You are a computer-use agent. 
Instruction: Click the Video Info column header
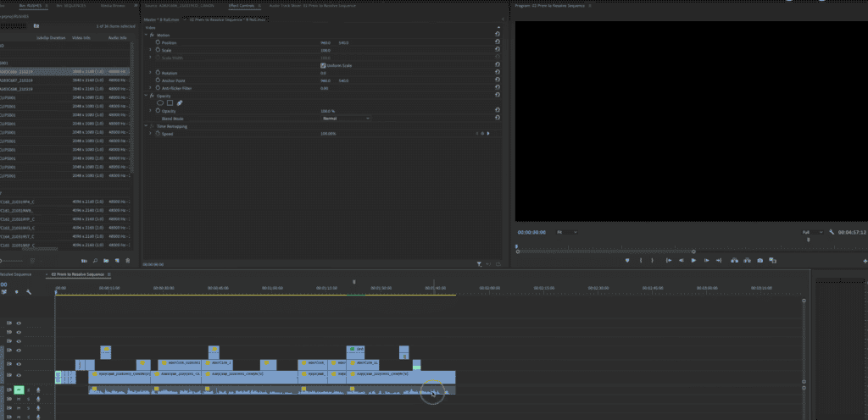tap(81, 38)
